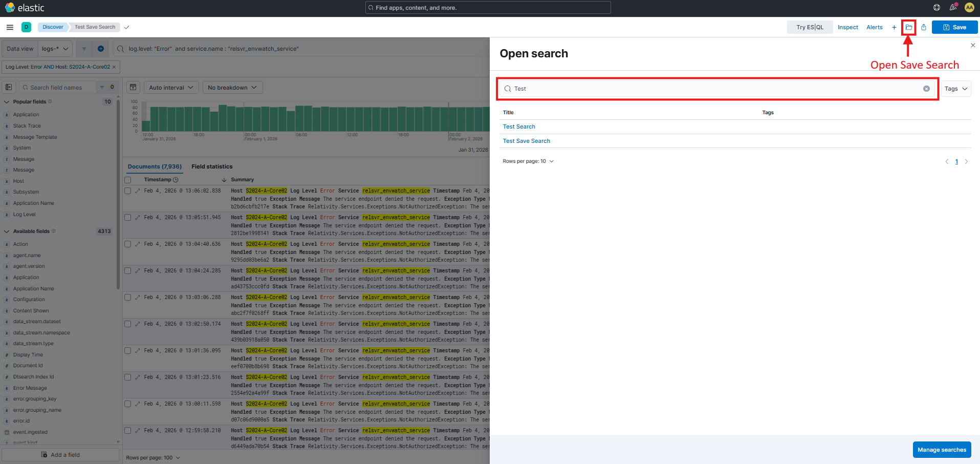The height and width of the screenshot is (464, 980).
Task: Click the open saved search folder icon
Action: [908, 27]
